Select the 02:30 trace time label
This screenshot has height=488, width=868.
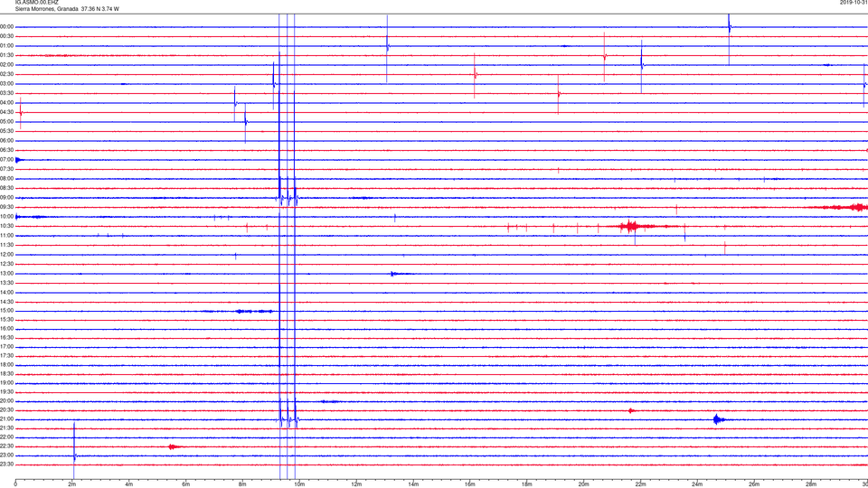point(6,74)
